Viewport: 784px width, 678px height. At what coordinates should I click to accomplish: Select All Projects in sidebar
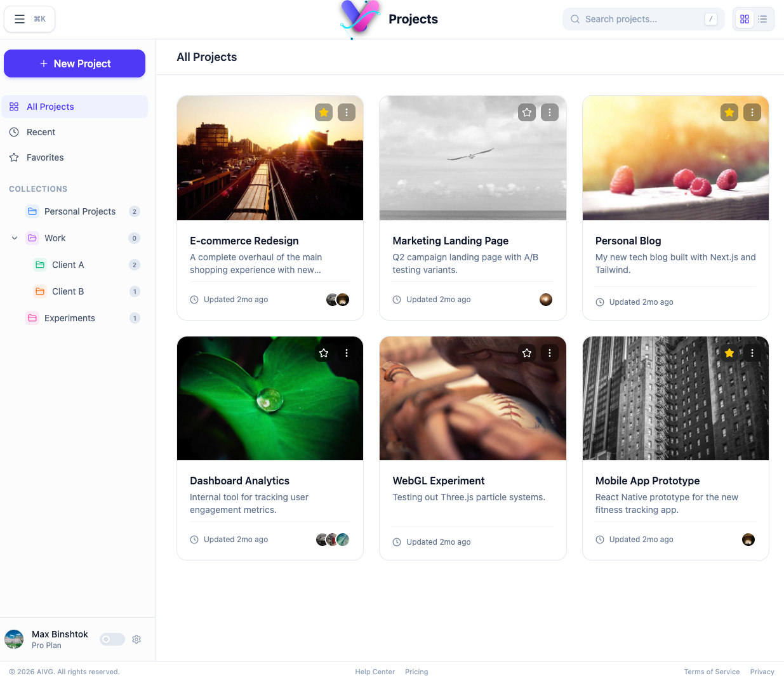[x=74, y=107]
